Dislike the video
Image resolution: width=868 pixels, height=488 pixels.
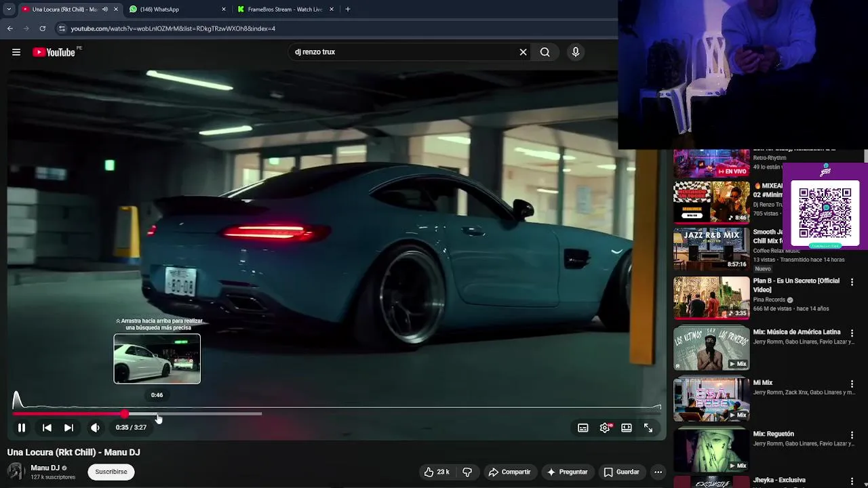click(x=467, y=472)
